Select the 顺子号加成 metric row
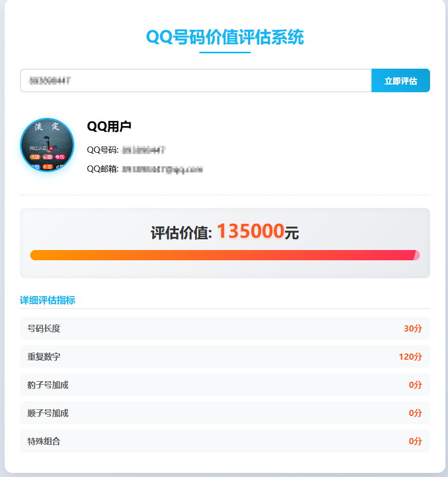 (224, 413)
